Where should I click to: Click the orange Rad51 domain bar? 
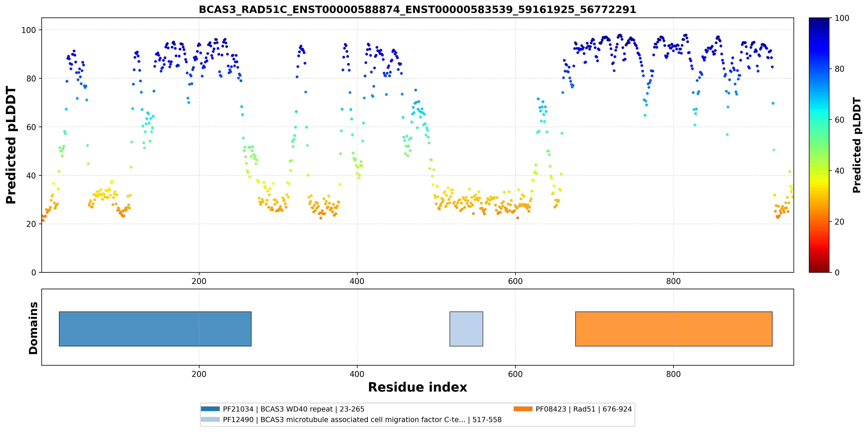pos(674,329)
